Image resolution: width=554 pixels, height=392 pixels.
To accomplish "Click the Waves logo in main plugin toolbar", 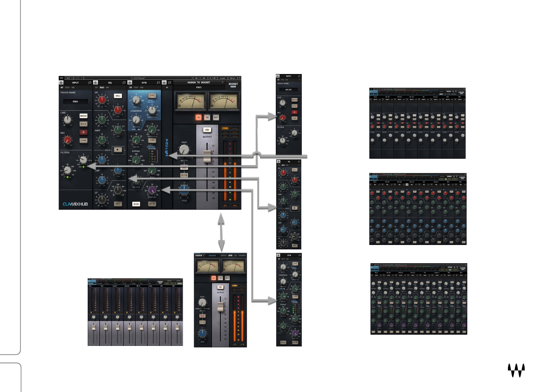I will click(62, 78).
